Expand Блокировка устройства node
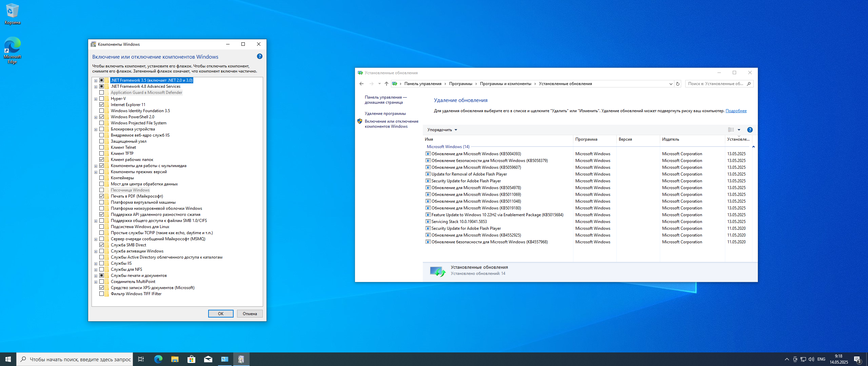 [96, 129]
